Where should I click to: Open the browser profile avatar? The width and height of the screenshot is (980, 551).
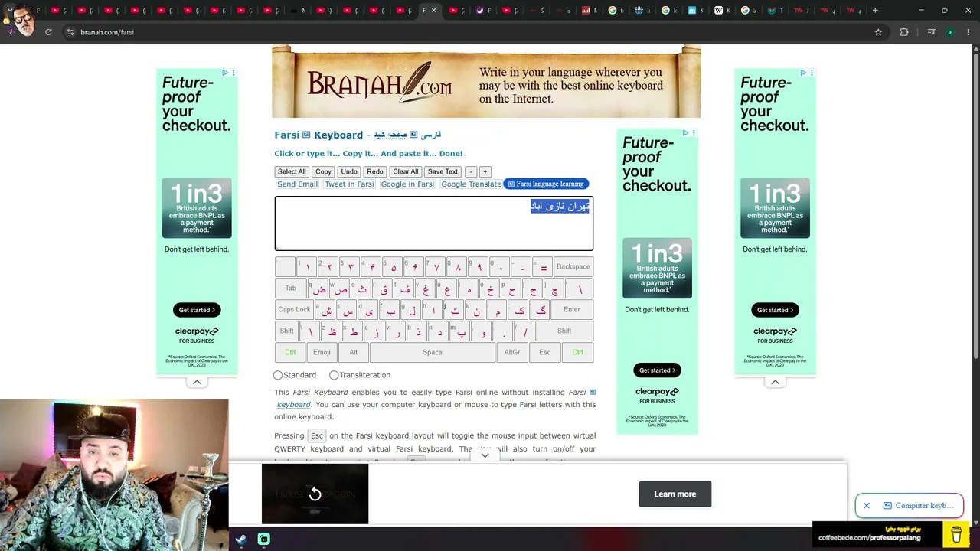pos(949,32)
